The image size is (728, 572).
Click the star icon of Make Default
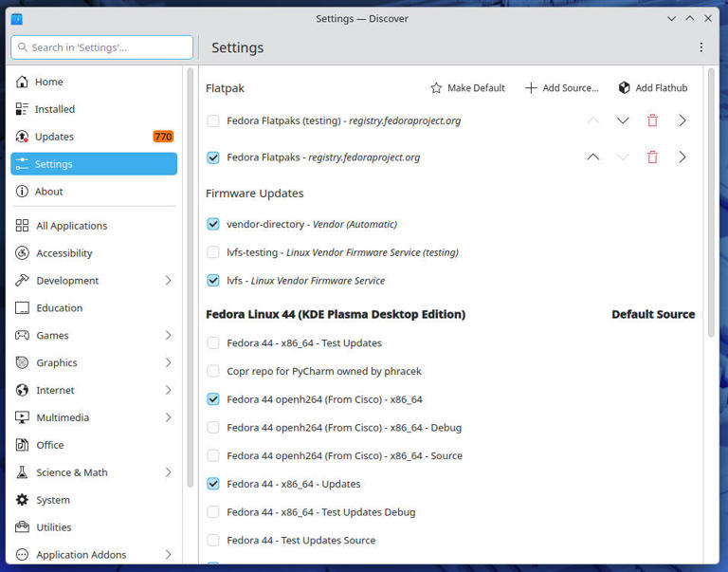[x=436, y=88]
